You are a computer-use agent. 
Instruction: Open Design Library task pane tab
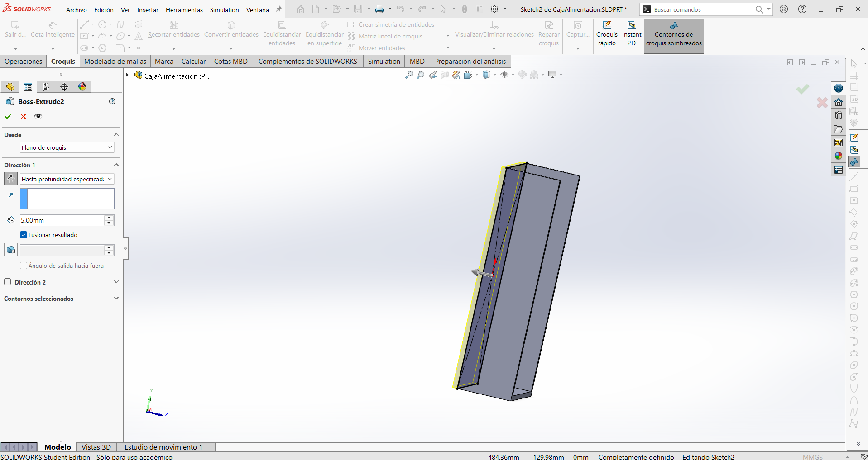(839, 115)
